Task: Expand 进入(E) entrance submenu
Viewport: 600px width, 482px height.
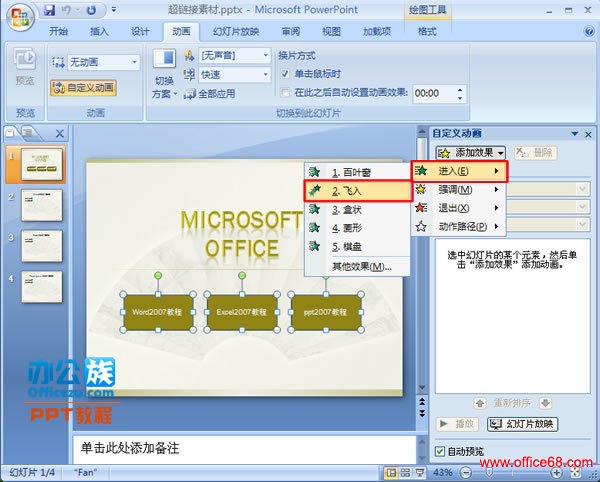Action: tap(459, 171)
